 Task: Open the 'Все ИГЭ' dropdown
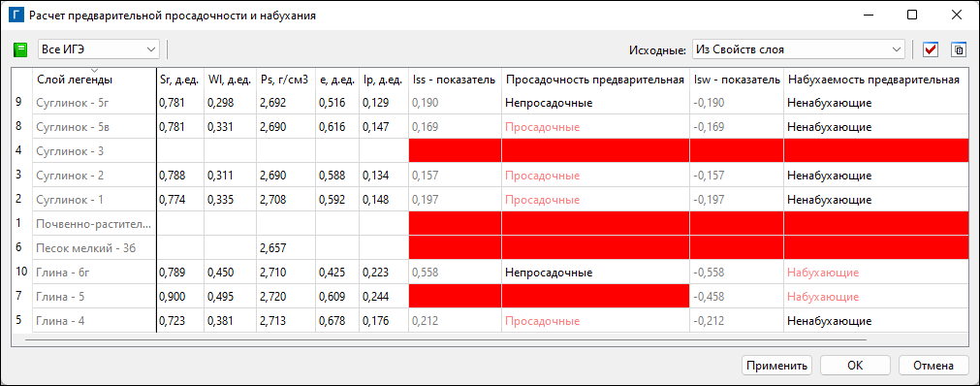[99, 48]
